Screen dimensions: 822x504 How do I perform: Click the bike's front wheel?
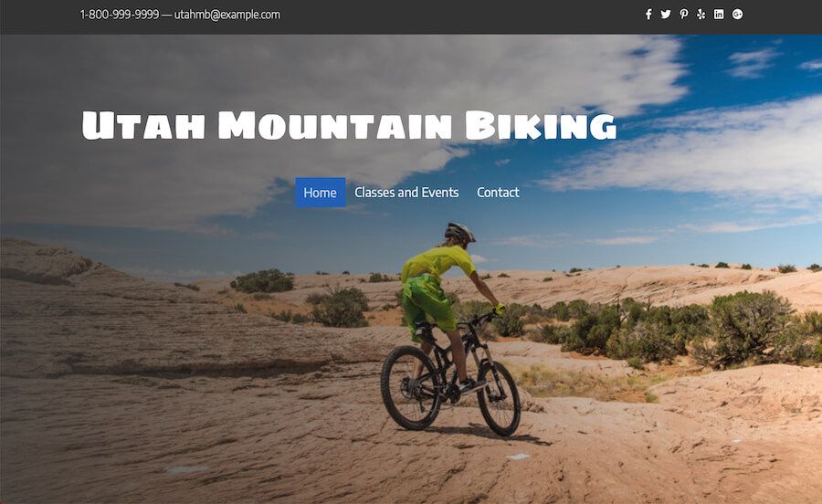pos(499,398)
